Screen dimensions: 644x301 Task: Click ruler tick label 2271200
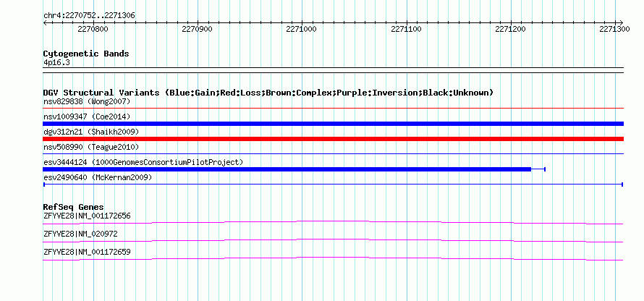pos(511,29)
